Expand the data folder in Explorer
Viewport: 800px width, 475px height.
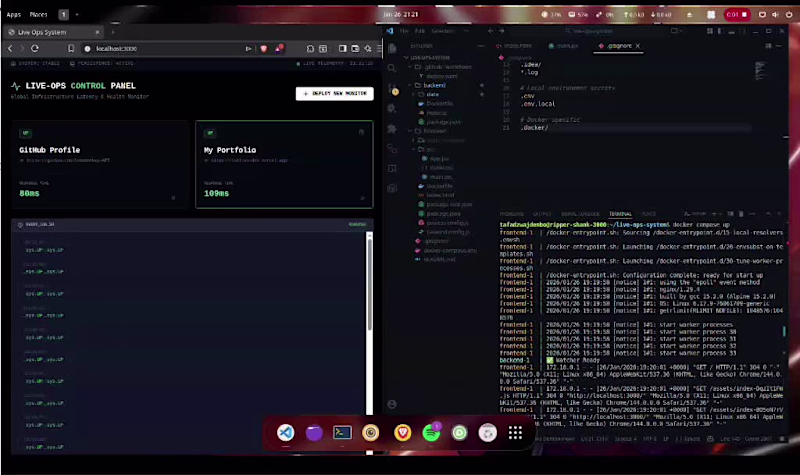click(432, 94)
